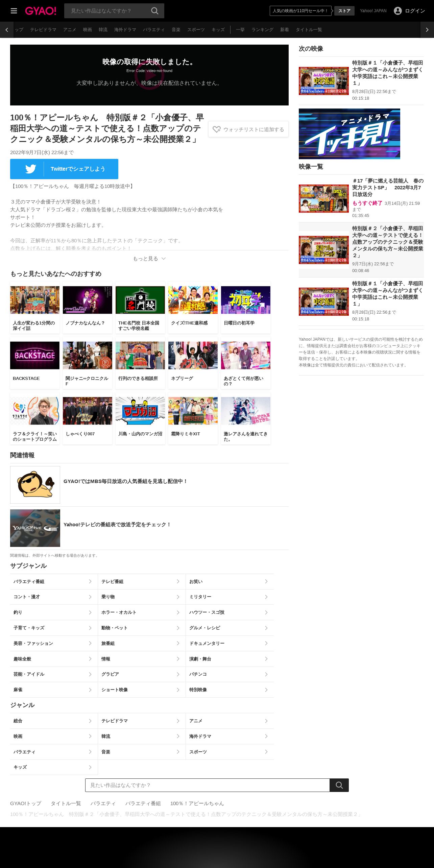This screenshot has width=434, height=868.
Task: Open ラフ＆クライ！ thumbnail
Action: [35, 411]
